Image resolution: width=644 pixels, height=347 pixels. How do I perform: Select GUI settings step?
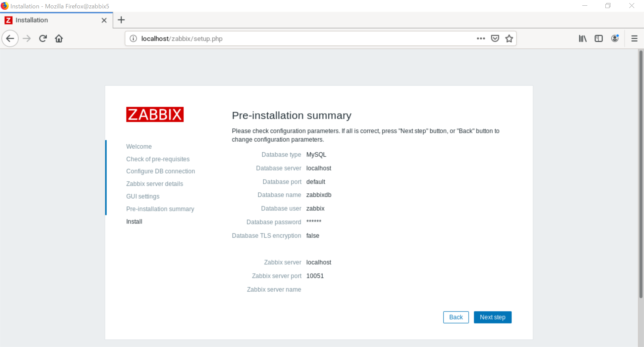coord(143,196)
